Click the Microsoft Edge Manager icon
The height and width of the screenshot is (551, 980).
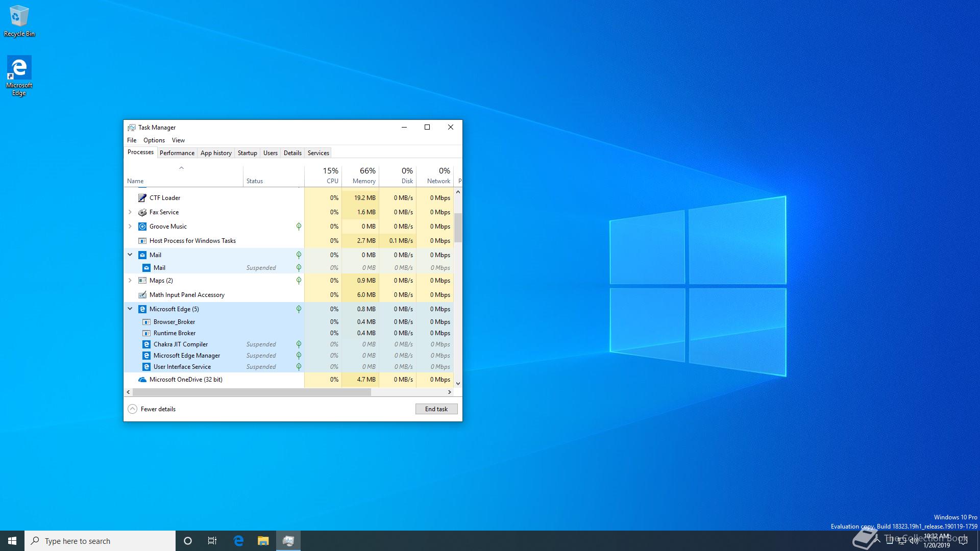click(x=146, y=356)
